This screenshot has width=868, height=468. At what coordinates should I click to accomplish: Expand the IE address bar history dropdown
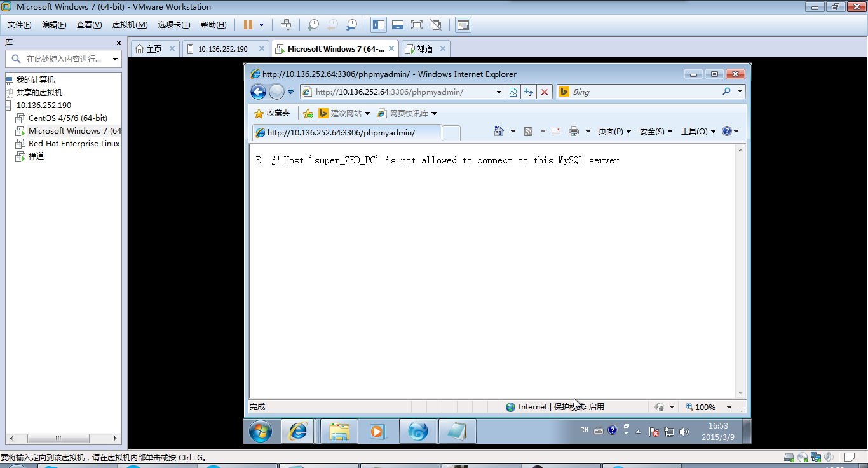[499, 92]
